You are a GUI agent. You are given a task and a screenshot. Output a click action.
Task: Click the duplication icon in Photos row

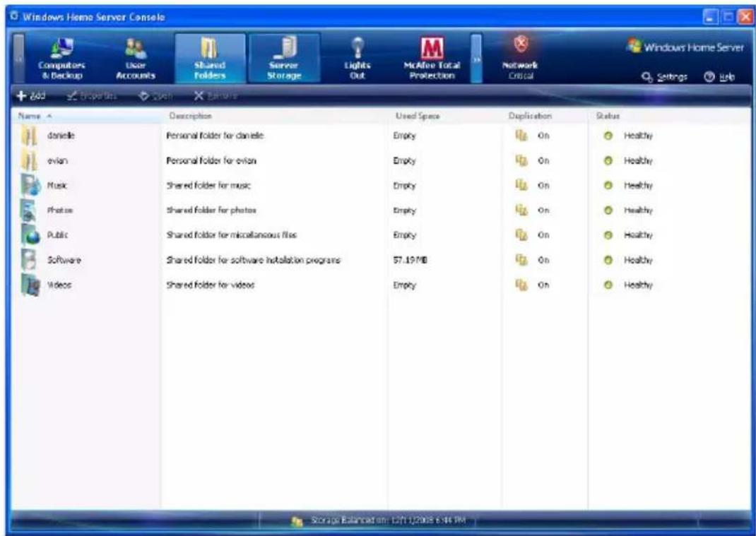tap(521, 210)
